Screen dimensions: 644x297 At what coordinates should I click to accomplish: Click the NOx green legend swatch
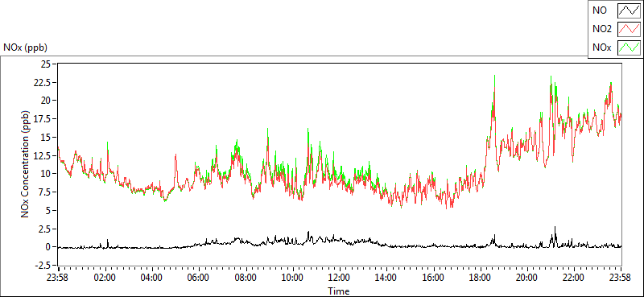[x=629, y=47]
